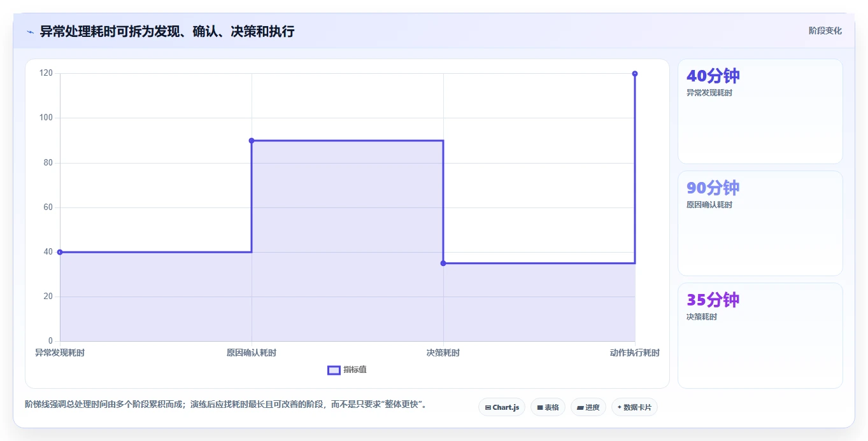This screenshot has width=868, height=441.
Task: Click the y-axis tick label 80
Action: coord(48,163)
